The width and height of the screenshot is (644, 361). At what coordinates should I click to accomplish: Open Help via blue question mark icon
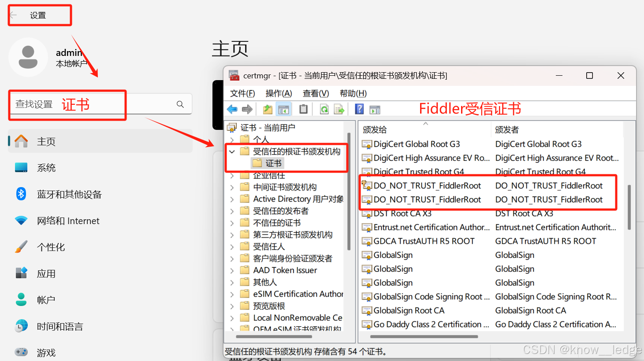tap(360, 109)
